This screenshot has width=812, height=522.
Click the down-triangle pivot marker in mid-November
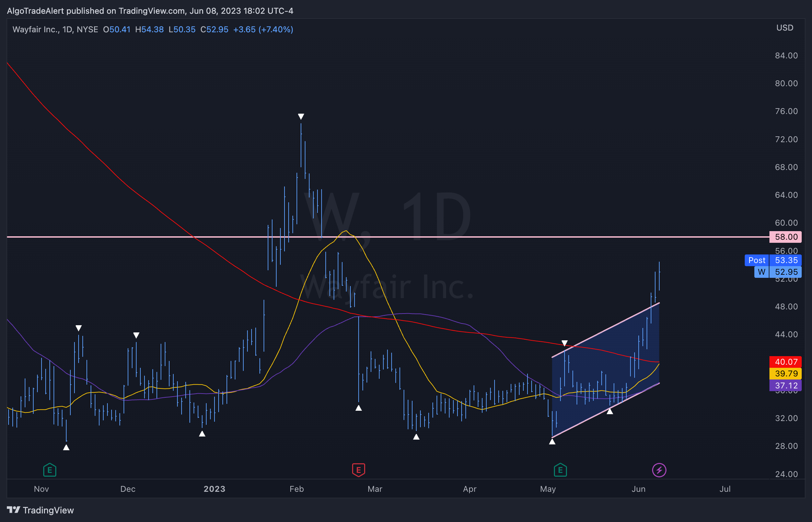pos(79,328)
